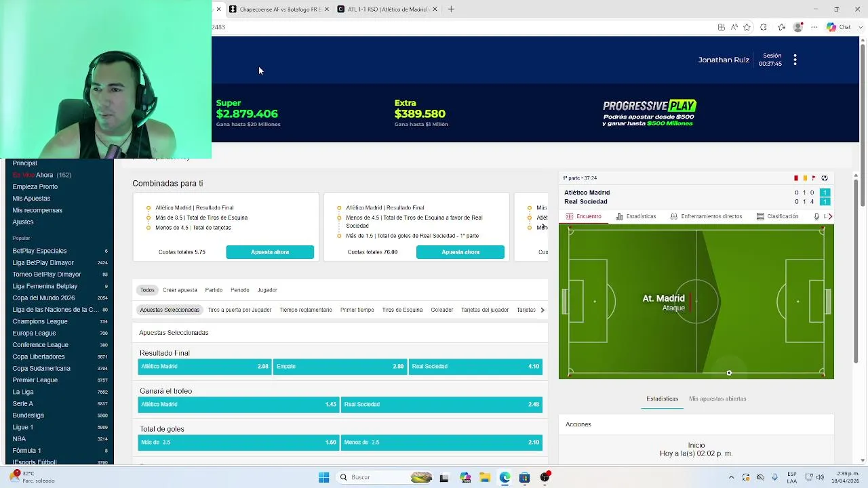Click the Windows Start button
Screen dimensions: 868x488
pos(323,477)
